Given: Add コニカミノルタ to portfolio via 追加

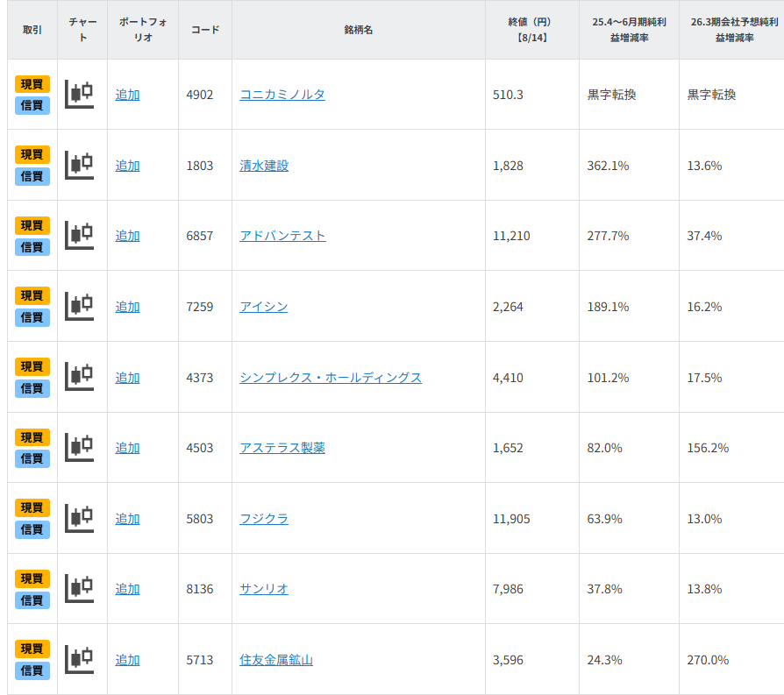Looking at the screenshot, I should 127,95.
